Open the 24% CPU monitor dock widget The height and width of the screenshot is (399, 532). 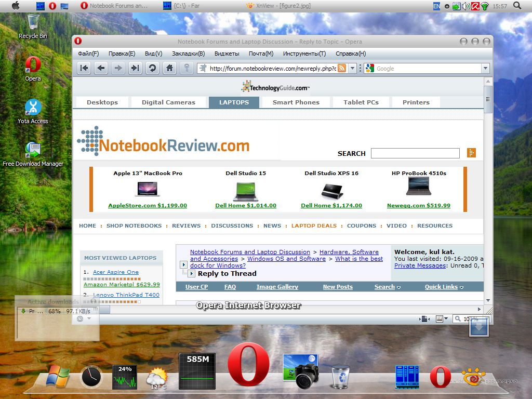pos(125,377)
